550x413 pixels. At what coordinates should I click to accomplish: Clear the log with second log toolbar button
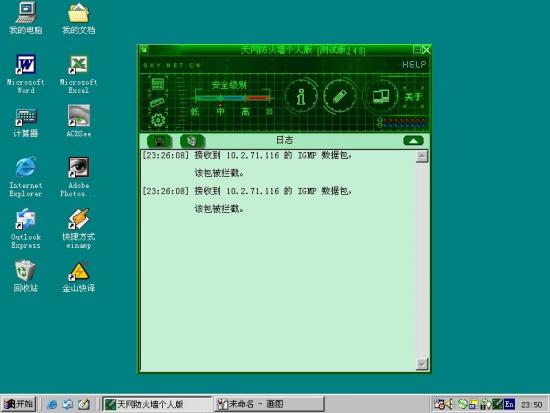[x=192, y=141]
